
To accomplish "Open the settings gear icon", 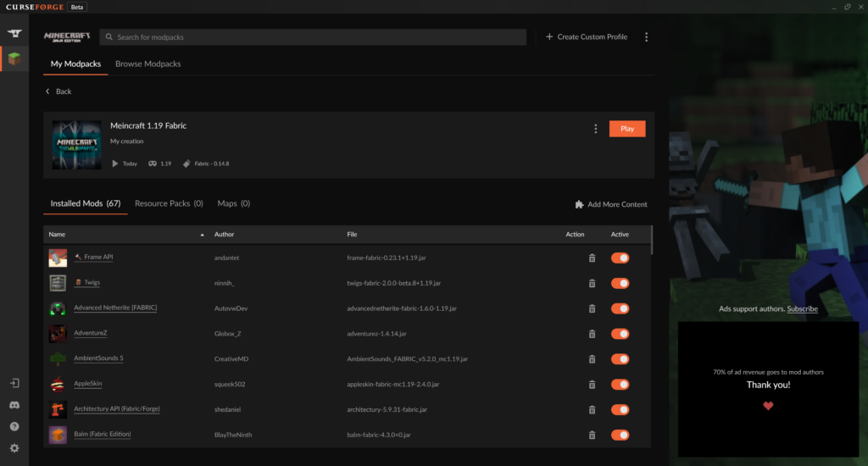I will point(14,448).
